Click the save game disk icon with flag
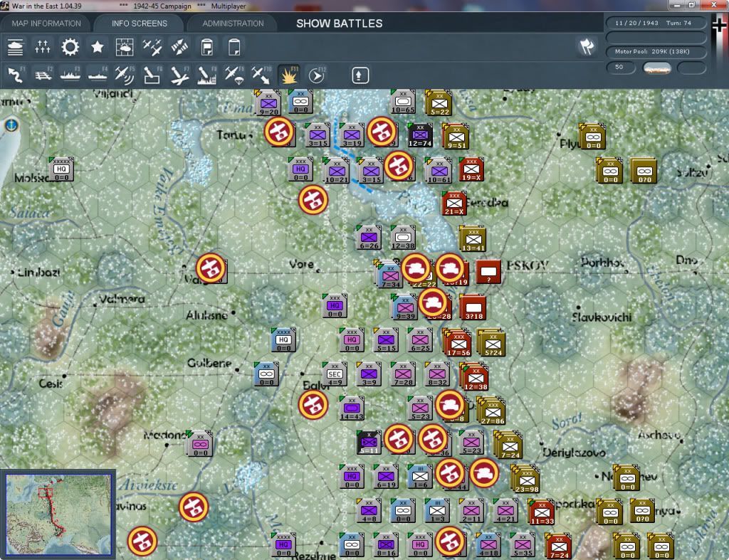This screenshot has width=729, height=560. pos(207,47)
